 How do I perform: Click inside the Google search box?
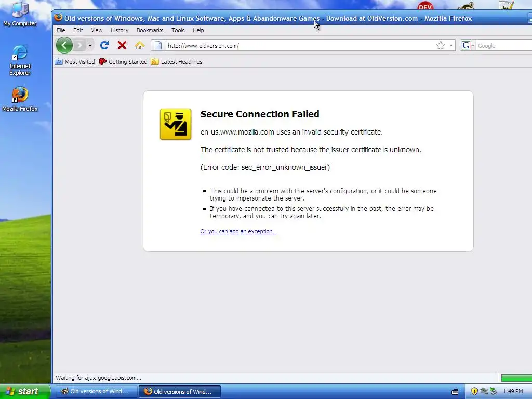click(504, 46)
